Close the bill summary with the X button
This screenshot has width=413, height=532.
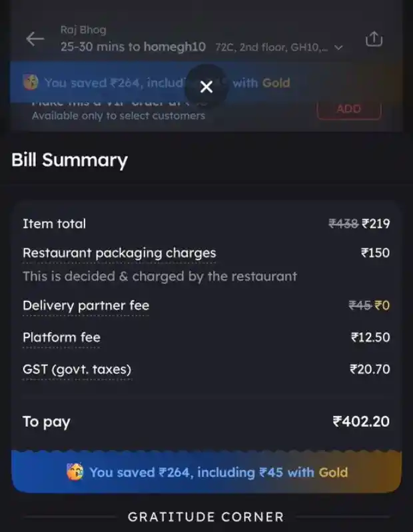coord(206,87)
